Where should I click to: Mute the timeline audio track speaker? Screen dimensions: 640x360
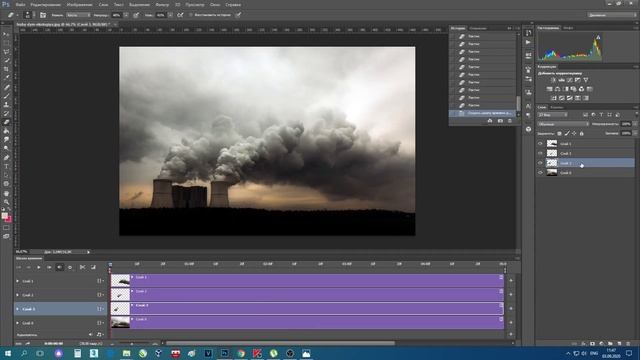click(91, 335)
